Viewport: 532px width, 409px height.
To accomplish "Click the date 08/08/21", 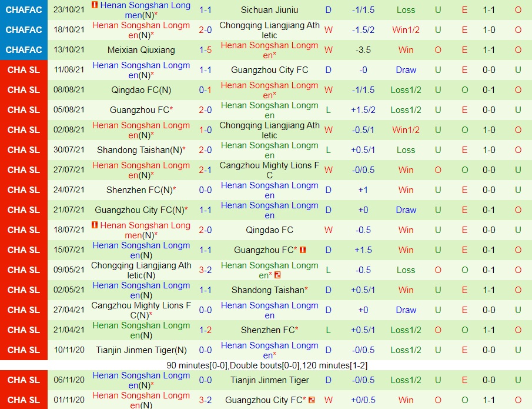I will [x=69, y=89].
